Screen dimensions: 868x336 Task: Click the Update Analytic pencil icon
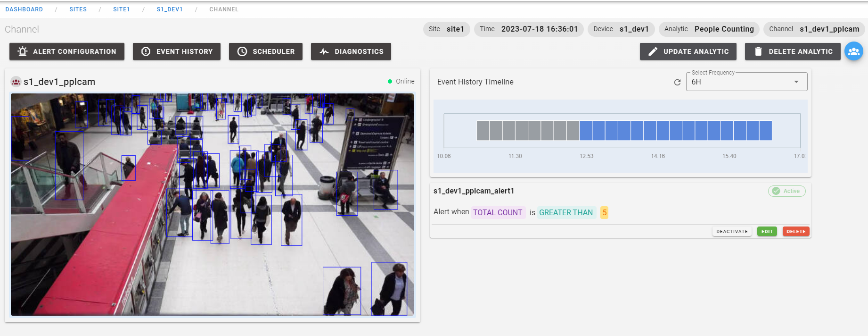[653, 51]
